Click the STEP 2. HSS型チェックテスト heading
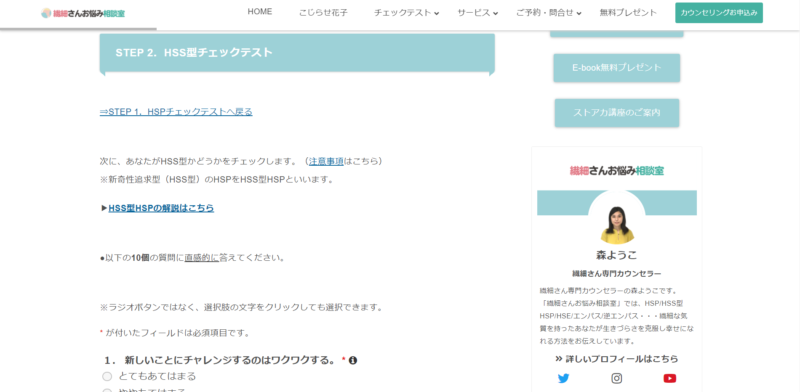The height and width of the screenshot is (392, 800). point(194,53)
